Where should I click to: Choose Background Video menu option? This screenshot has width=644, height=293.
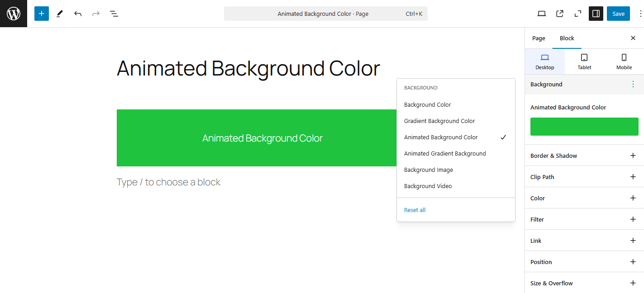pos(456,186)
